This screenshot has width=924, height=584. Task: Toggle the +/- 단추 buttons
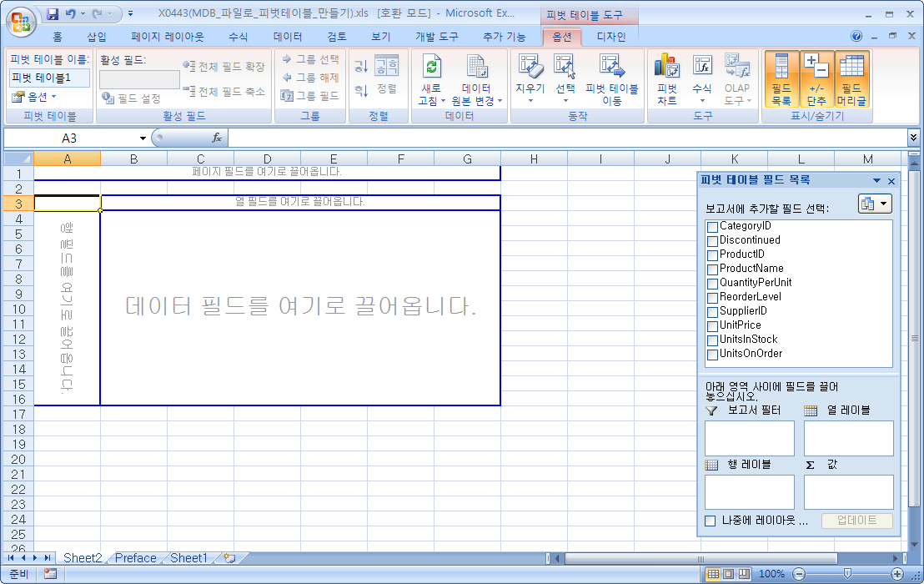(x=816, y=79)
